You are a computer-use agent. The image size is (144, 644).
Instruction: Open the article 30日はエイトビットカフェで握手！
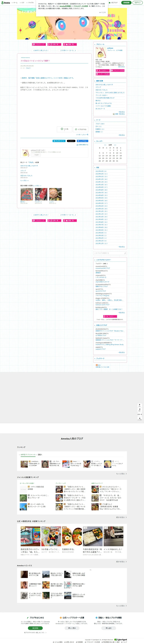pyautogui.click(x=35, y=61)
